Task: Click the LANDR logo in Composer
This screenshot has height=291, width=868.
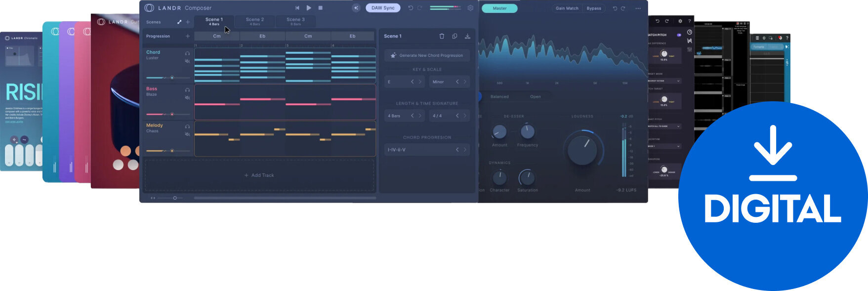Action: (149, 8)
